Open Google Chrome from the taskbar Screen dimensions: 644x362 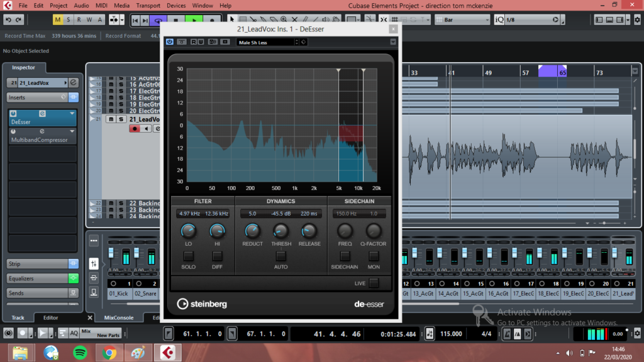pyautogui.click(x=109, y=353)
